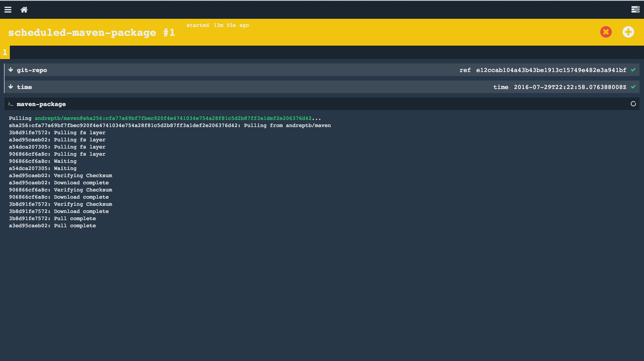This screenshot has width=644, height=361.
Task: Click time resource green checkmark
Action: 633,87
